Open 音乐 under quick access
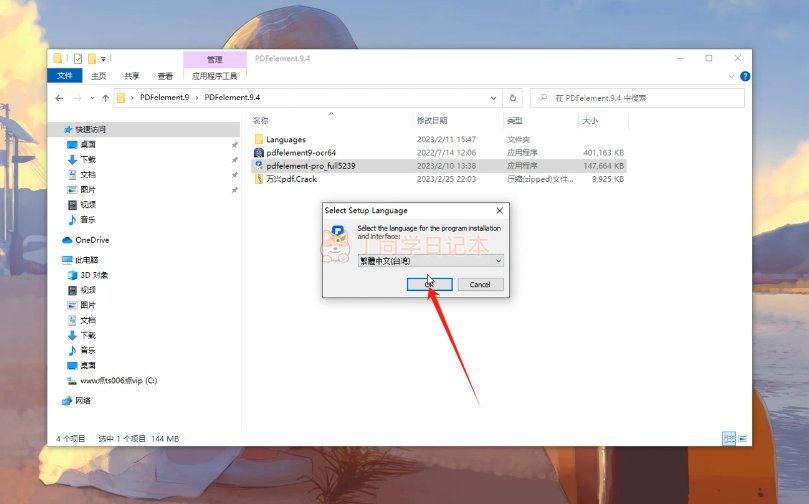Viewport: 809px width, 504px height. (88, 219)
